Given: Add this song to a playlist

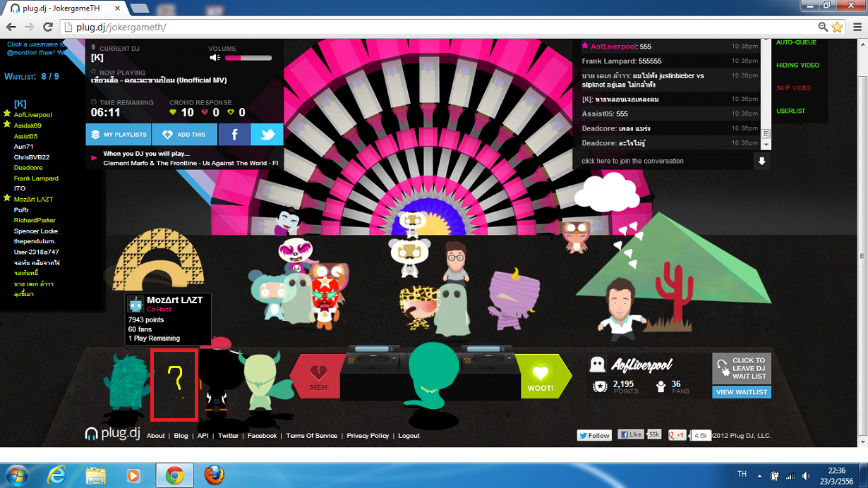Looking at the screenshot, I should click(x=184, y=134).
